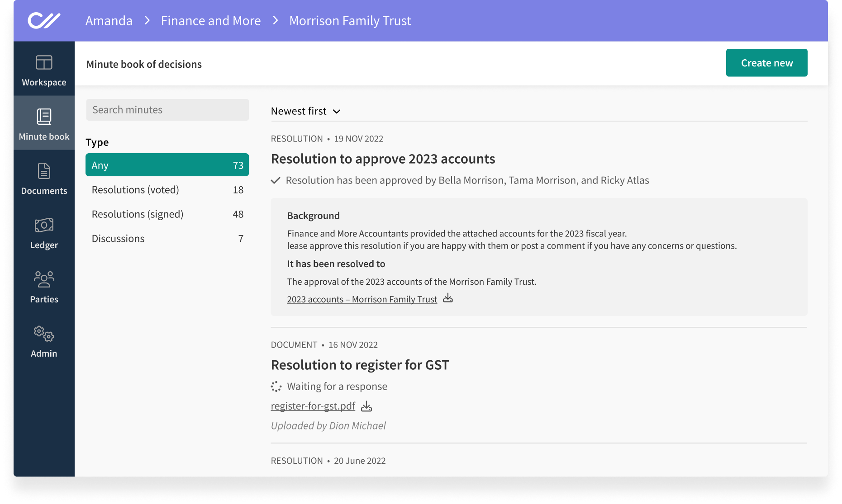Image resolution: width=842 pixels, height=504 pixels.
Task: Click the logo icon in header
Action: (44, 21)
